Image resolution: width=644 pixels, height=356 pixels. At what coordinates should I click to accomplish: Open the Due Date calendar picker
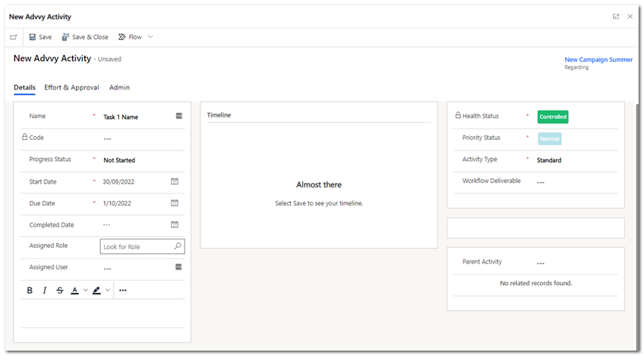(175, 203)
